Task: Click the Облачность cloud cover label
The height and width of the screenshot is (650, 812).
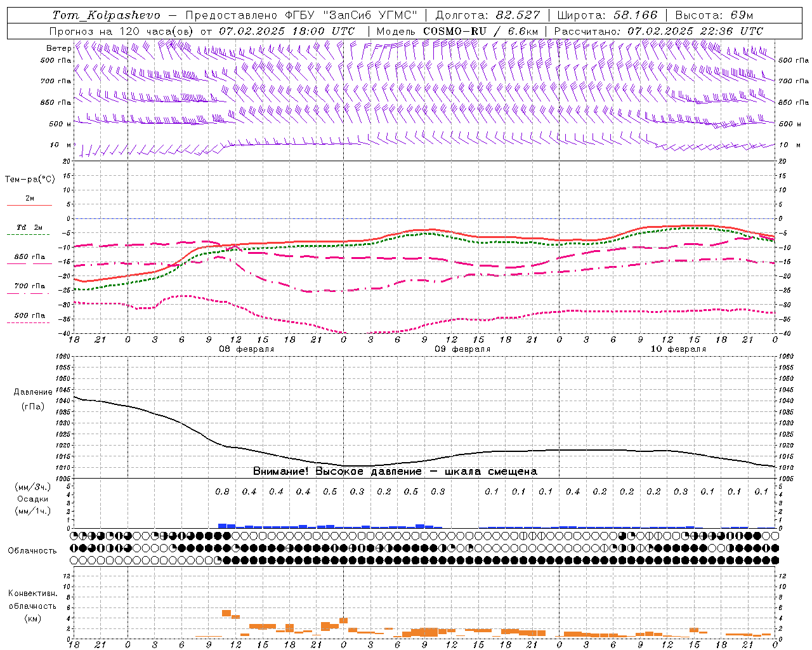Action: [x=32, y=550]
